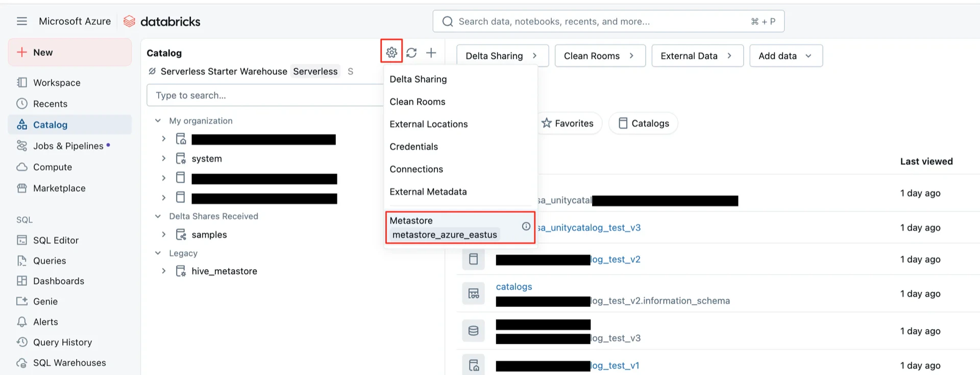Open the Add data dropdown
The height and width of the screenshot is (375, 980).
786,56
